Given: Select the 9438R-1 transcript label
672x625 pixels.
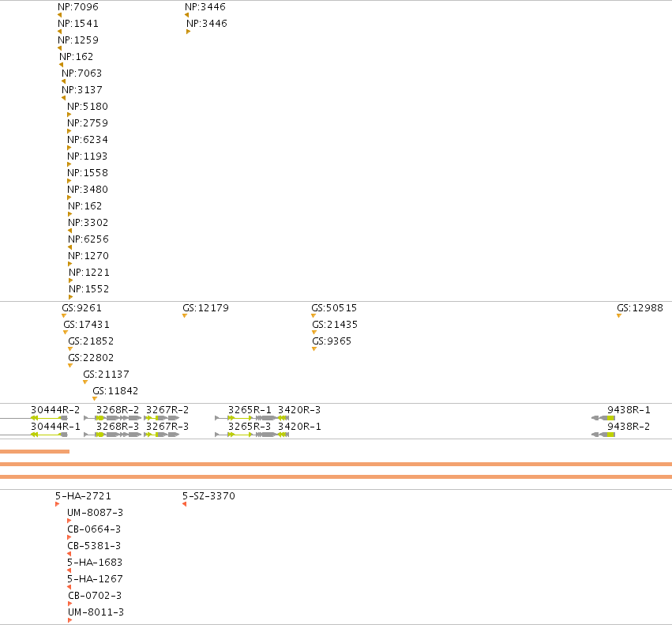Looking at the screenshot, I should (x=629, y=410).
